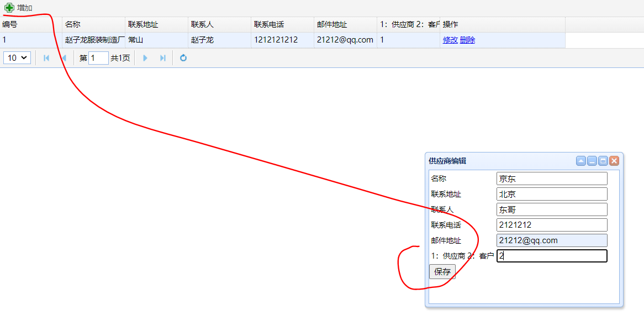Screen dimensions: 644x336
Task: Collapse the 供应商编辑 dialog with up arrow
Action: pyautogui.click(x=580, y=161)
